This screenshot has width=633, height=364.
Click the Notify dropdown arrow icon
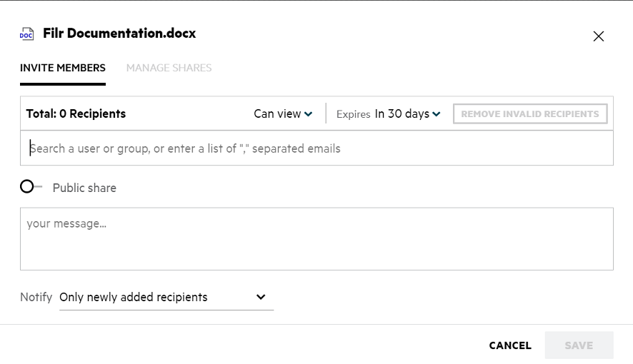[261, 297]
